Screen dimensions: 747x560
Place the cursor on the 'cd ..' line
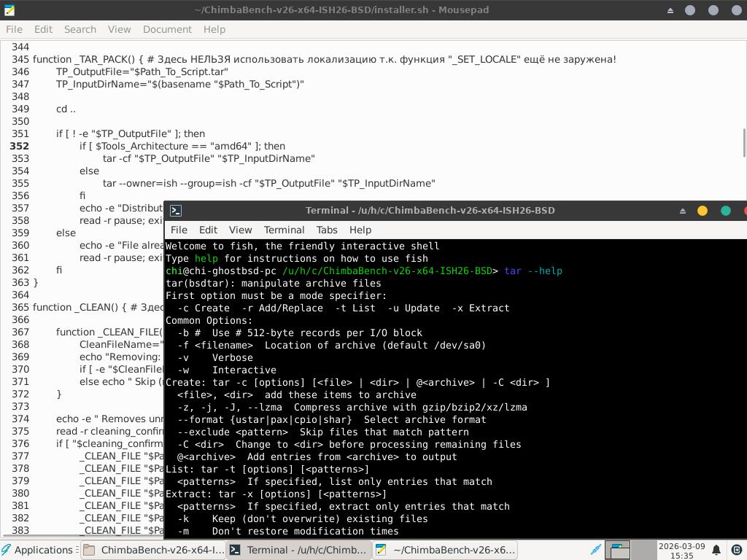coord(66,109)
